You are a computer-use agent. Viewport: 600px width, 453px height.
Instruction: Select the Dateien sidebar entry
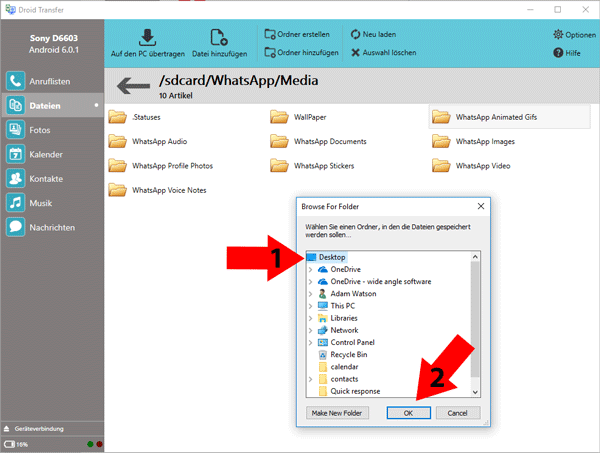coord(52,105)
